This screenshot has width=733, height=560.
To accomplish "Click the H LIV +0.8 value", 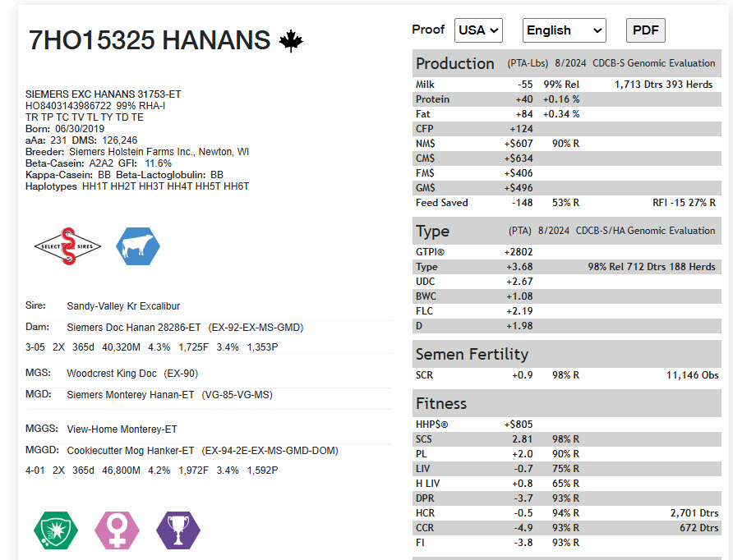I will click(x=522, y=484).
